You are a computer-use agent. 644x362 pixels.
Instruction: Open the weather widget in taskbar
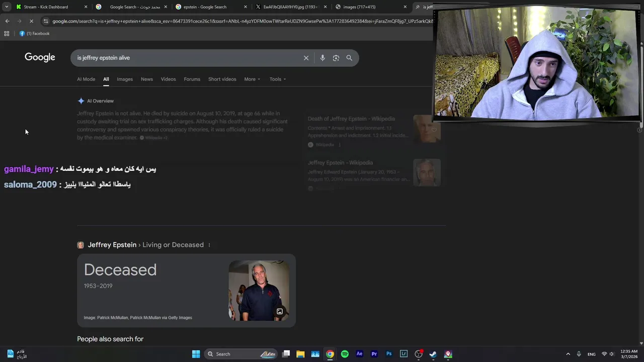coord(16,354)
